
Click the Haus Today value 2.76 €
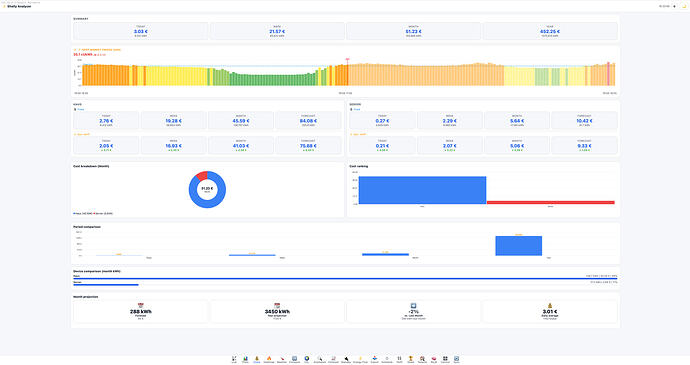point(106,121)
